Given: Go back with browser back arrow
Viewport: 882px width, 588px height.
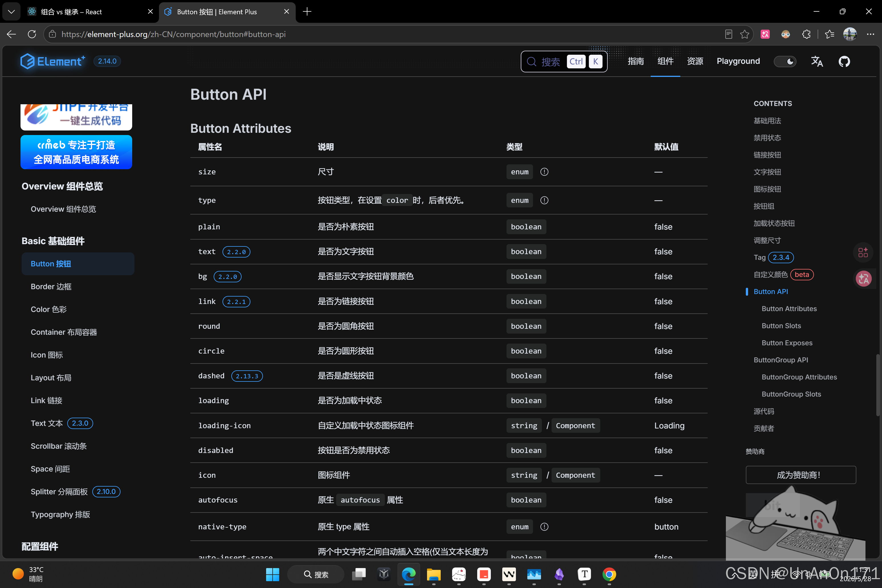Looking at the screenshot, I should [11, 34].
